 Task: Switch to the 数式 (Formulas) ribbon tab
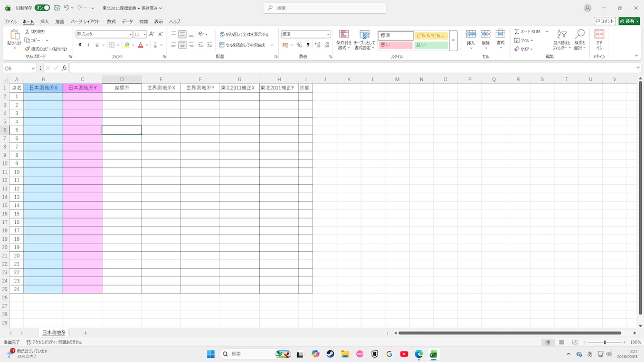pyautogui.click(x=111, y=22)
